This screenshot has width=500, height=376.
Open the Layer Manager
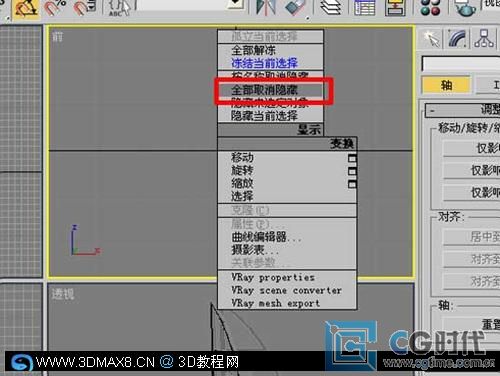pyautogui.click(x=331, y=8)
